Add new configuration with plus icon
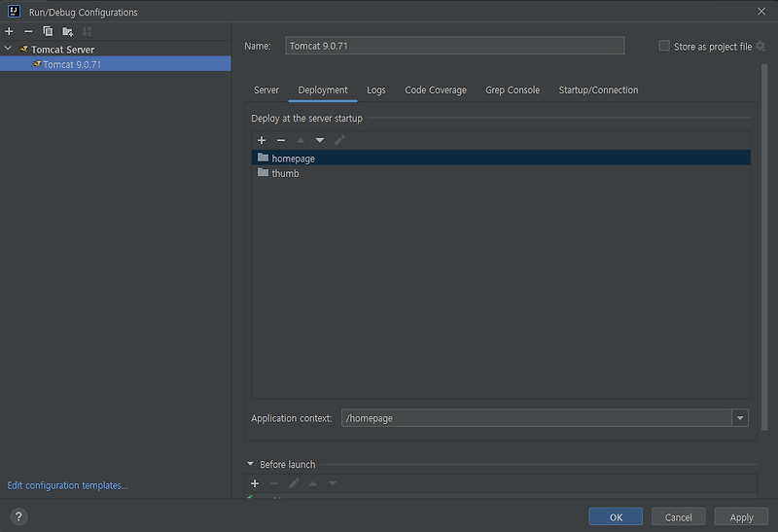 tap(9, 31)
